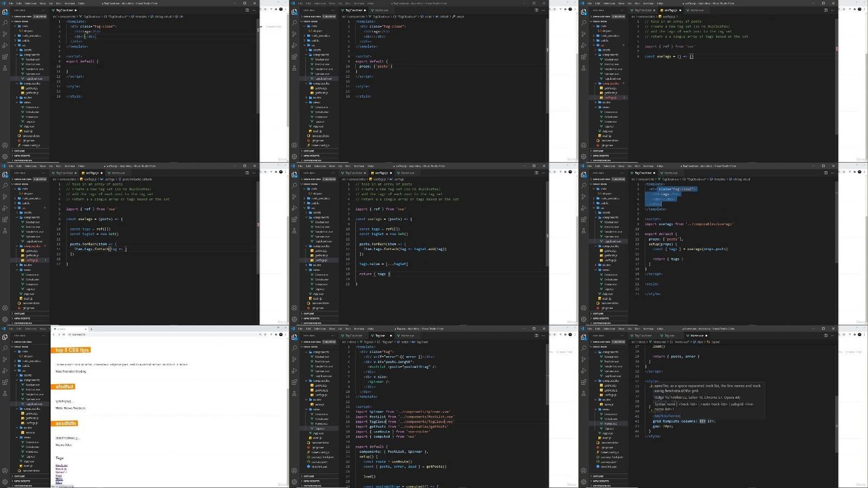
Task: Switch to Tag.vue tab in Home.vue-active frame
Action: click(x=669, y=335)
